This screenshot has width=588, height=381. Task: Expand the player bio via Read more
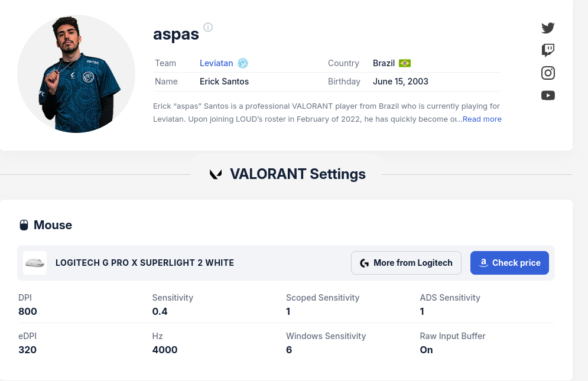click(x=482, y=119)
